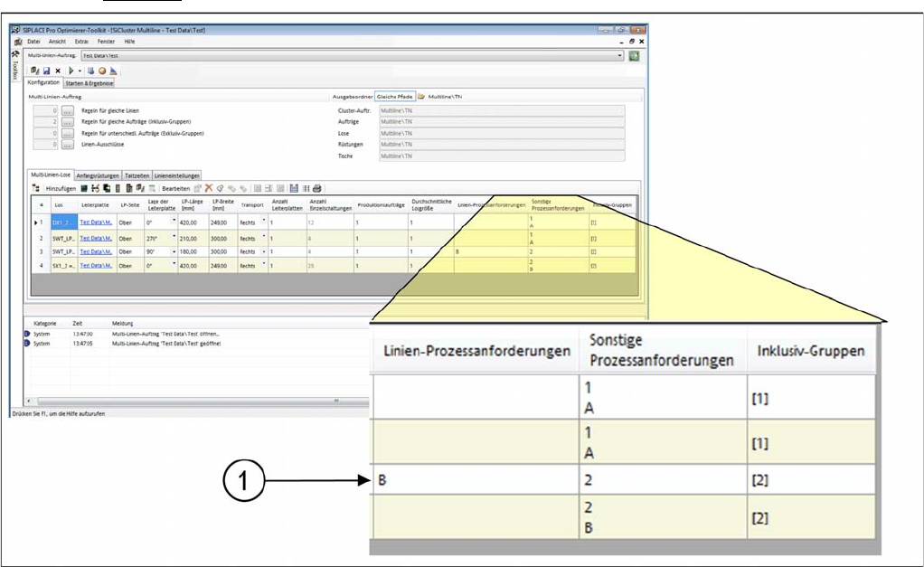This screenshot has width=924, height=567.
Task: Click the printer icon in the lots toolbar
Action: click(x=317, y=189)
